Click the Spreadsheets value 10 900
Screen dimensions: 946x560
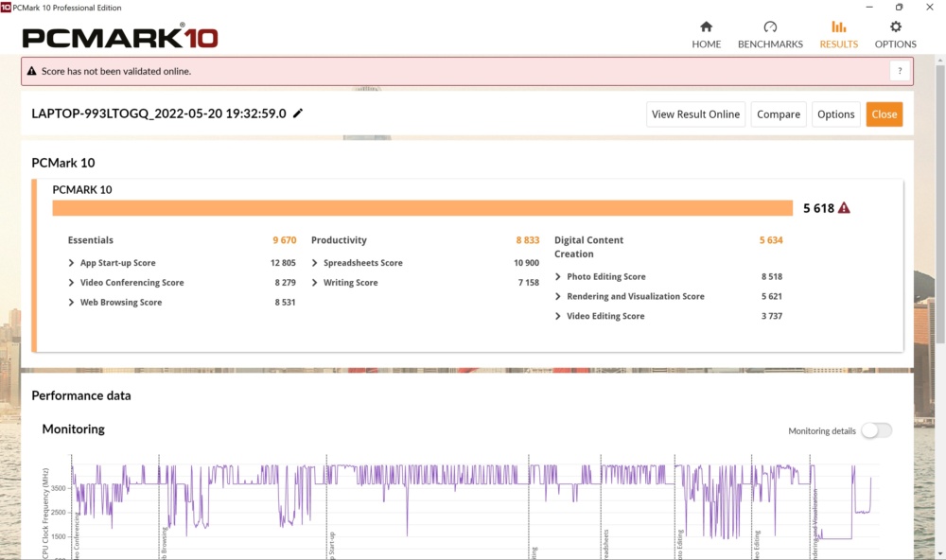click(x=526, y=263)
